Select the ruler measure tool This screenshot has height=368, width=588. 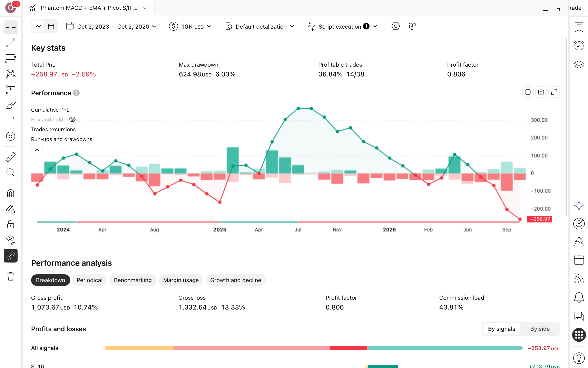pos(11,157)
